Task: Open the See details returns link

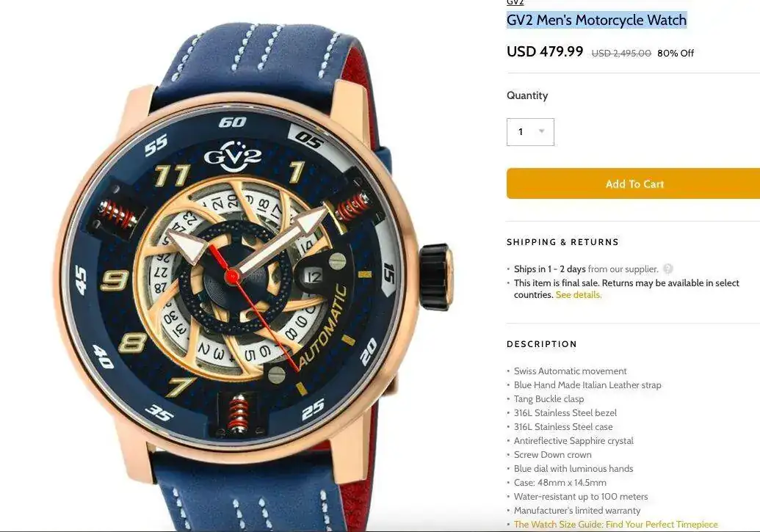Action: [578, 294]
